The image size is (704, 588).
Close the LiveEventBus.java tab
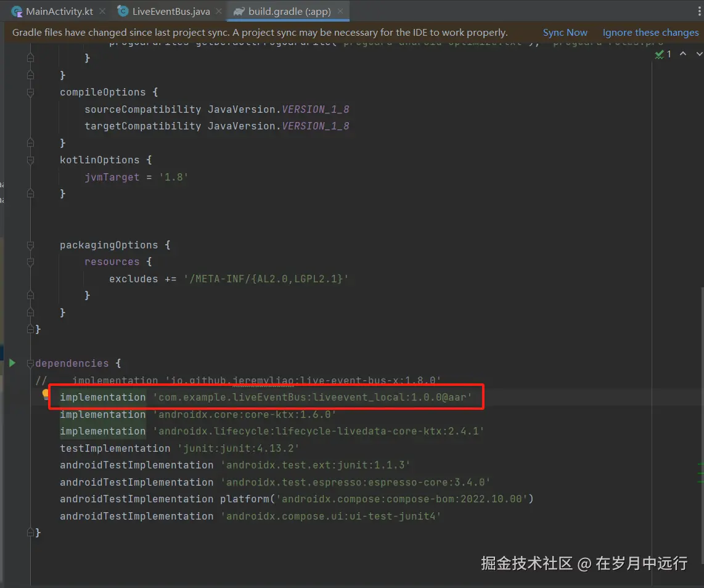point(219,11)
